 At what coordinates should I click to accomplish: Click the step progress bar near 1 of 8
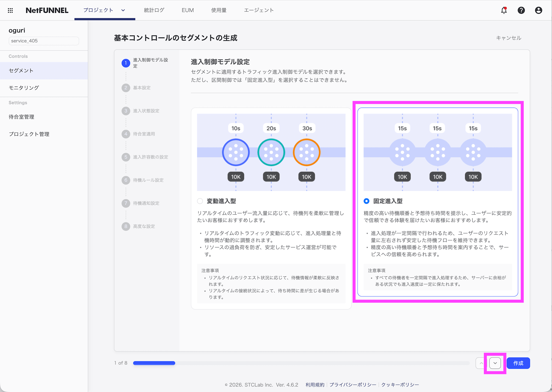tap(154, 363)
